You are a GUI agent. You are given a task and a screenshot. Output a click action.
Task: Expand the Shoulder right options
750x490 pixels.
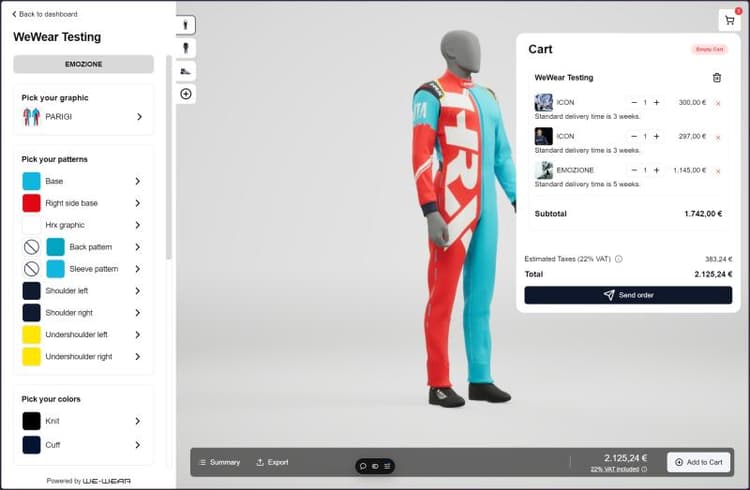138,313
